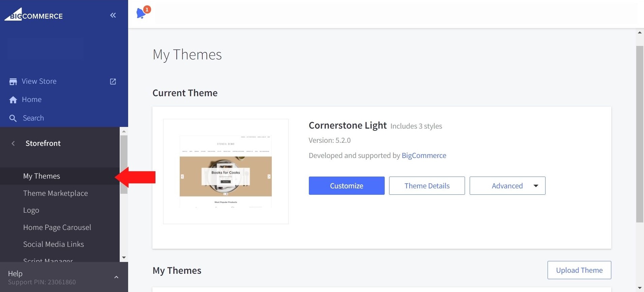Open store via external link icon
The image size is (644, 292).
[x=113, y=82]
